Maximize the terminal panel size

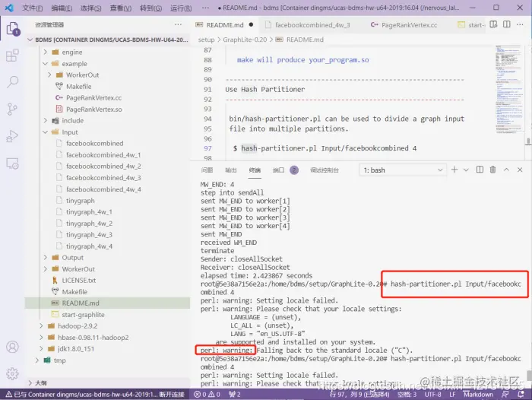(507, 170)
